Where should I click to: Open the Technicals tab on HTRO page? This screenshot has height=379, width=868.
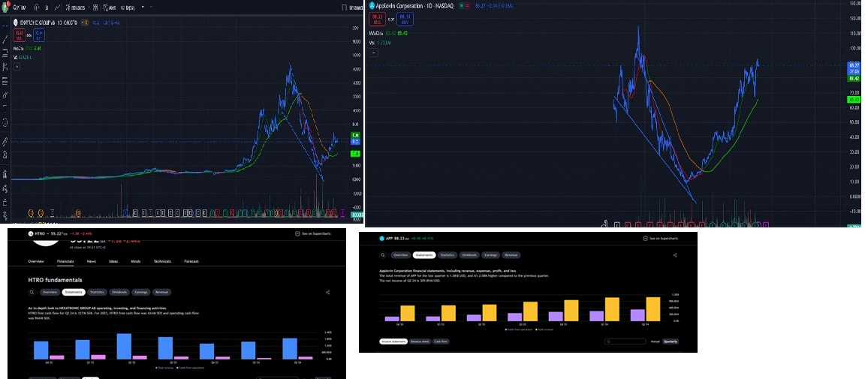[x=162, y=261]
